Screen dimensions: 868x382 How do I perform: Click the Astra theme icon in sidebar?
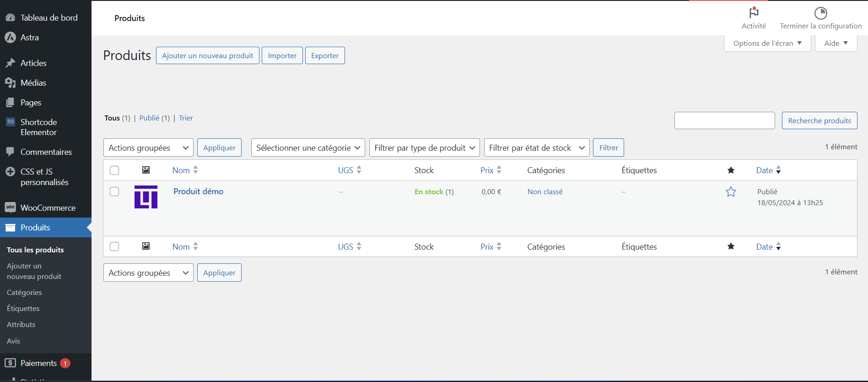click(10, 38)
